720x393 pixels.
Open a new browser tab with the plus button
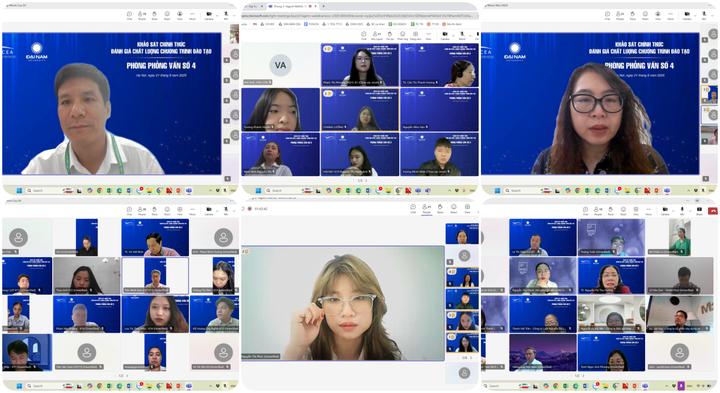(x=324, y=6)
